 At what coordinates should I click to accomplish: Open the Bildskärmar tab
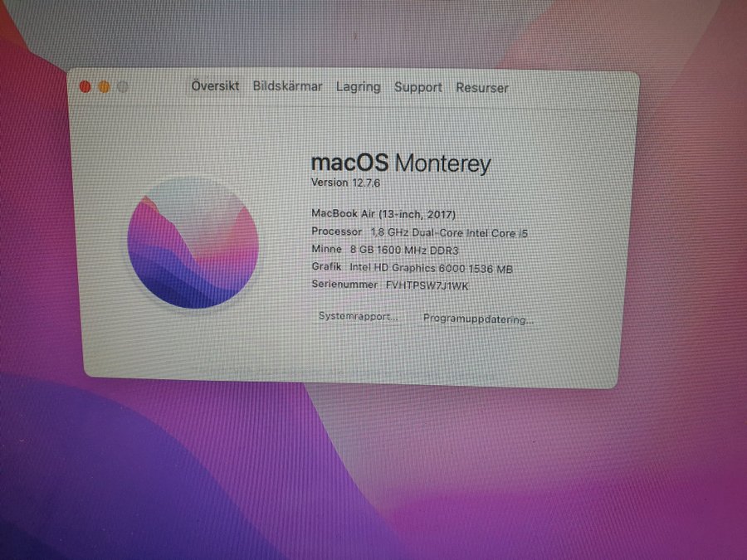287,86
